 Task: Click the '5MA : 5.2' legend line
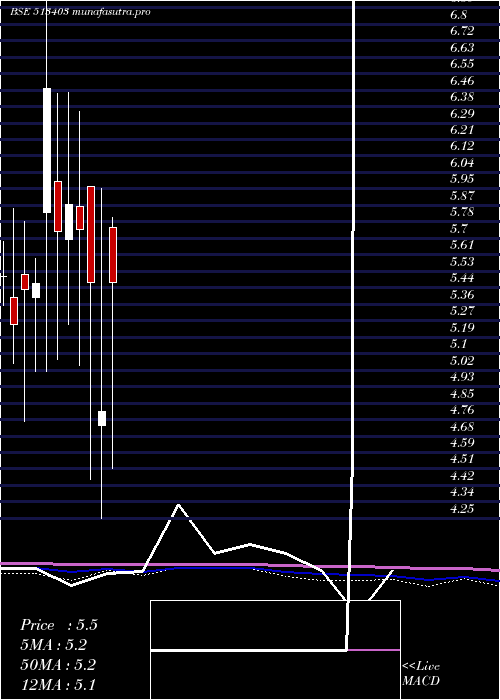pyautogui.click(x=54, y=645)
